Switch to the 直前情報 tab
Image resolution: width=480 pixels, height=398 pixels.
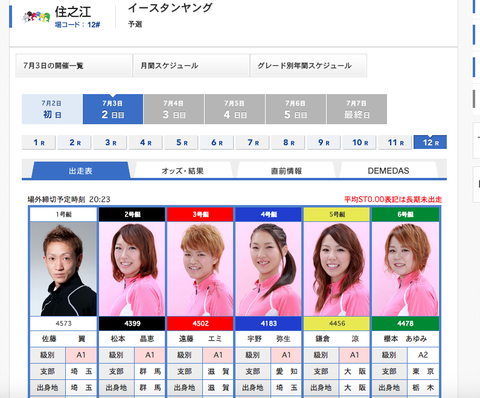point(286,171)
